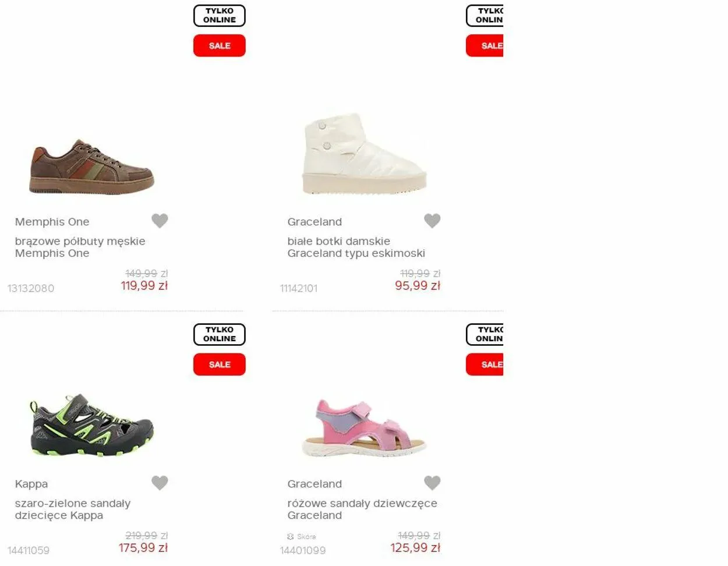The width and height of the screenshot is (728, 566).
Task: Click SALE badge above Kappa sandals
Action: pyautogui.click(x=220, y=365)
